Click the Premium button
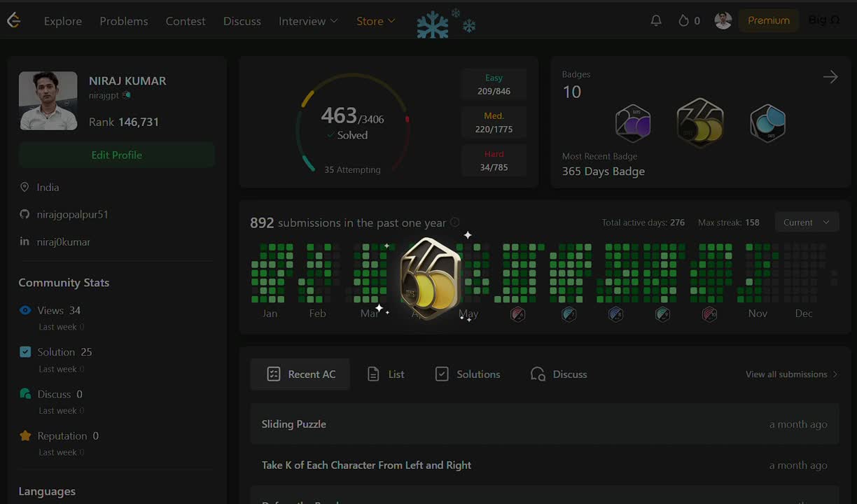The image size is (857, 504). (768, 20)
